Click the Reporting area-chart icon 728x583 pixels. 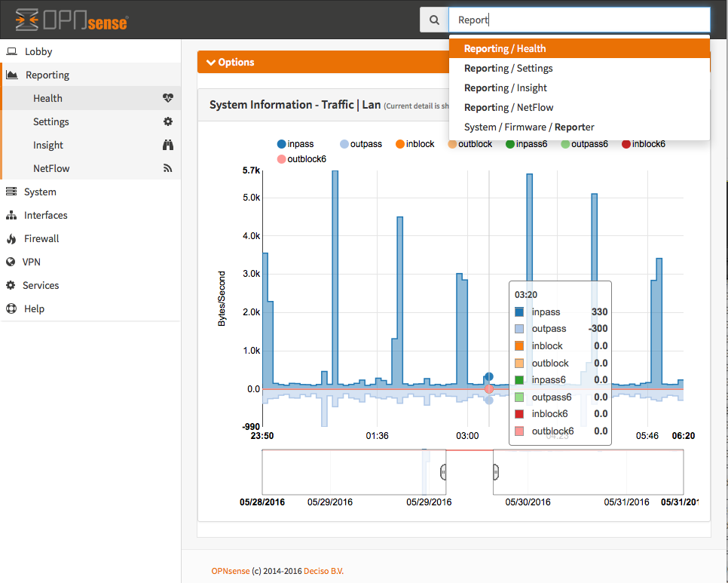[12, 75]
